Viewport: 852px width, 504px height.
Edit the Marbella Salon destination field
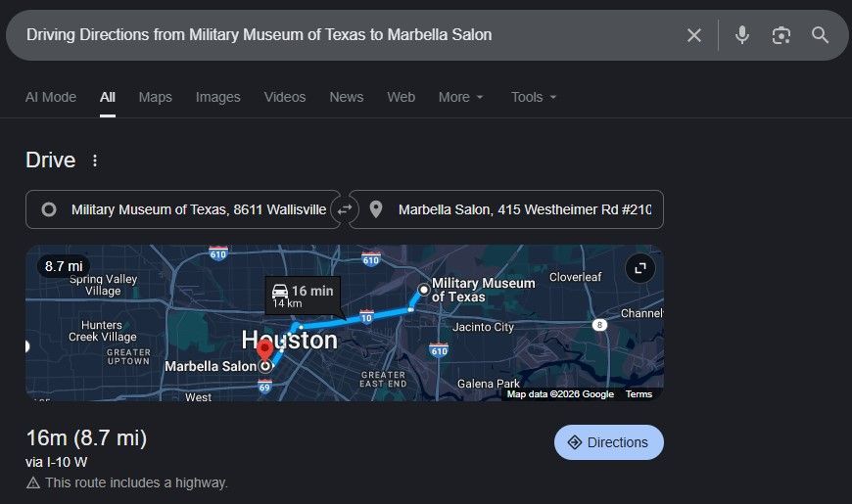click(519, 209)
